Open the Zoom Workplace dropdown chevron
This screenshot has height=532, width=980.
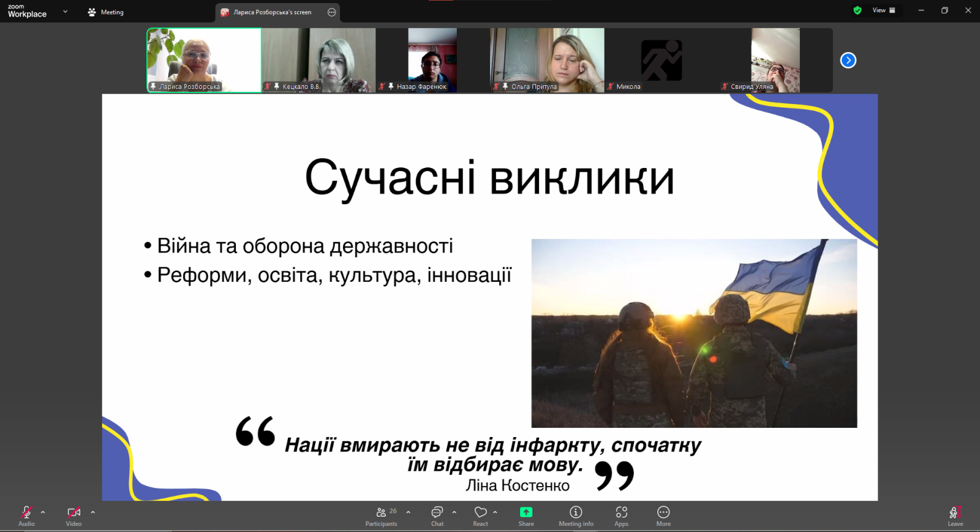coord(66,12)
